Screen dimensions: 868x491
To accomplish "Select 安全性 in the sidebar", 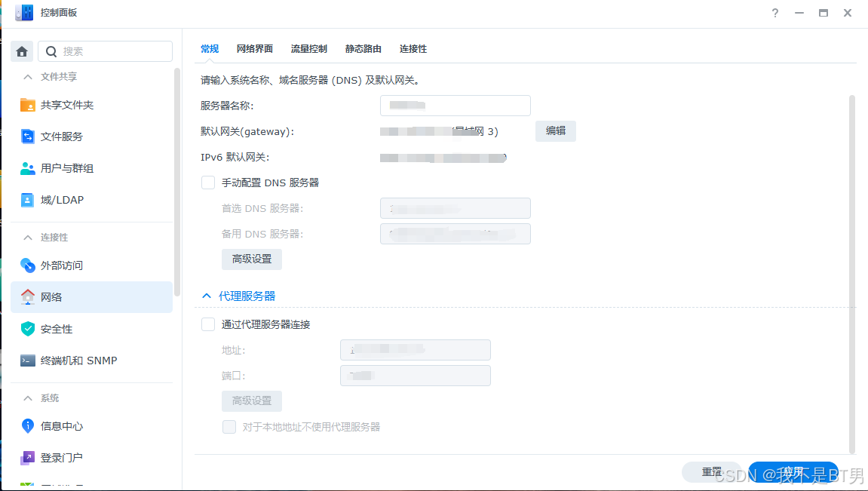I will pos(60,328).
